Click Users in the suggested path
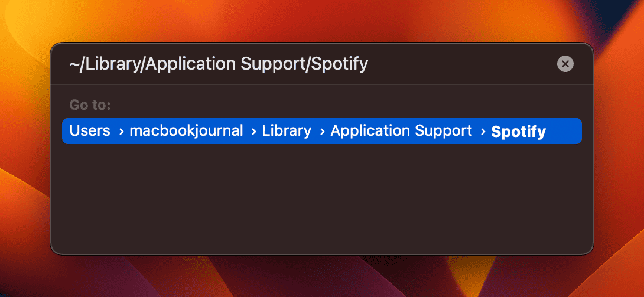Image resolution: width=644 pixels, height=297 pixels. (x=90, y=131)
